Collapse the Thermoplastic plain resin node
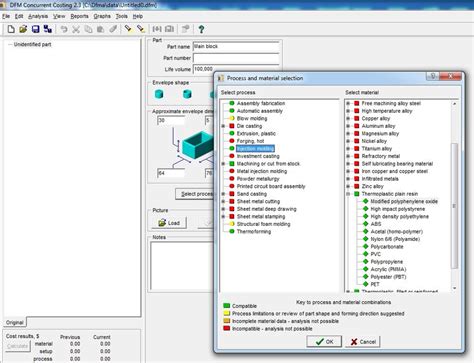The height and width of the screenshot is (363, 474). (348, 194)
